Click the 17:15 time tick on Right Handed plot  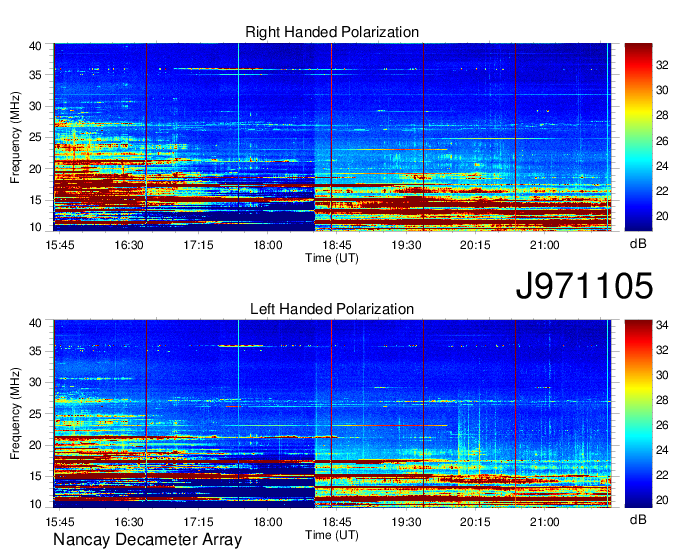point(198,245)
